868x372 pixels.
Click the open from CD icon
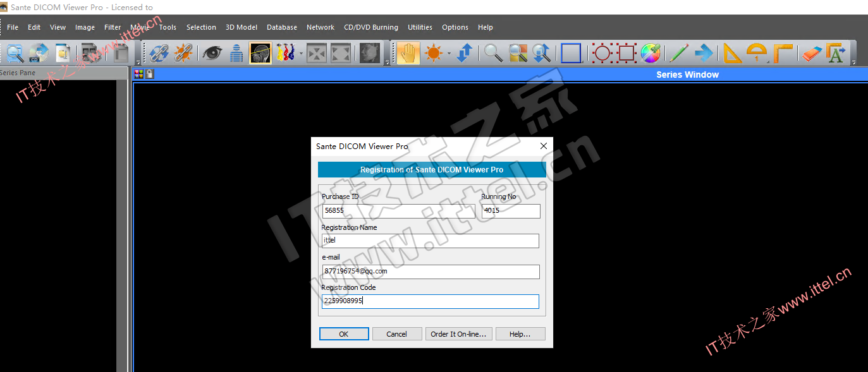38,53
